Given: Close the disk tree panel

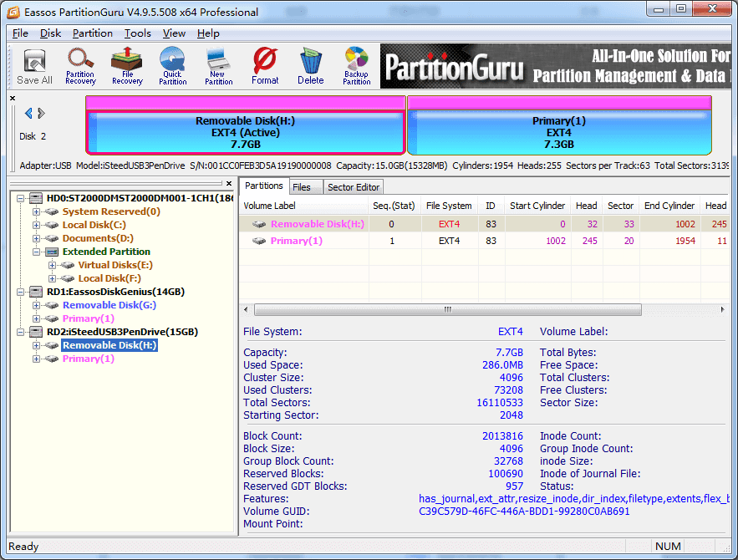Looking at the screenshot, I should [229, 184].
